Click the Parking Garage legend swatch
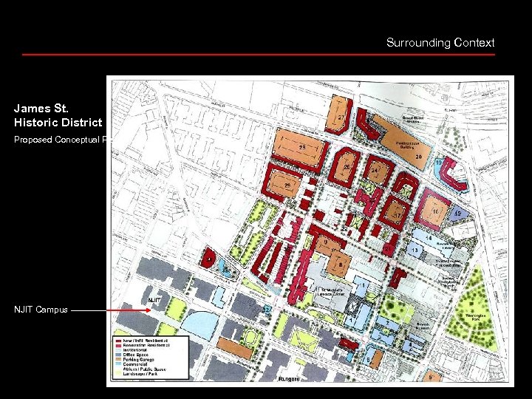 (118, 360)
